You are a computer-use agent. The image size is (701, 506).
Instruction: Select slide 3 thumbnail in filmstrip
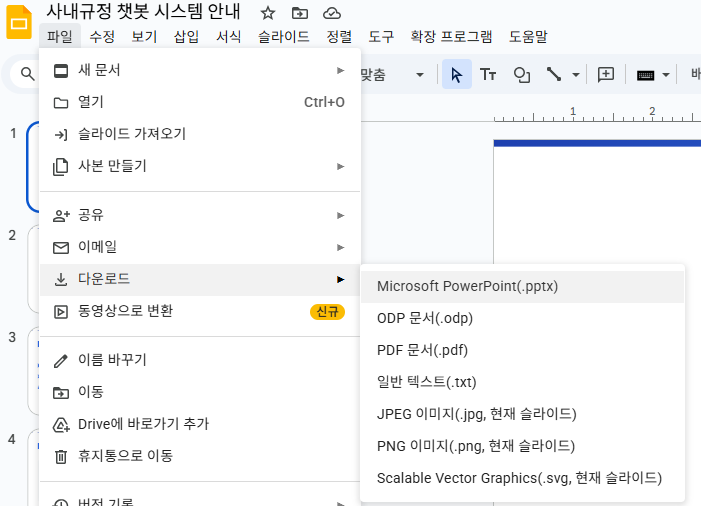(x=34, y=371)
